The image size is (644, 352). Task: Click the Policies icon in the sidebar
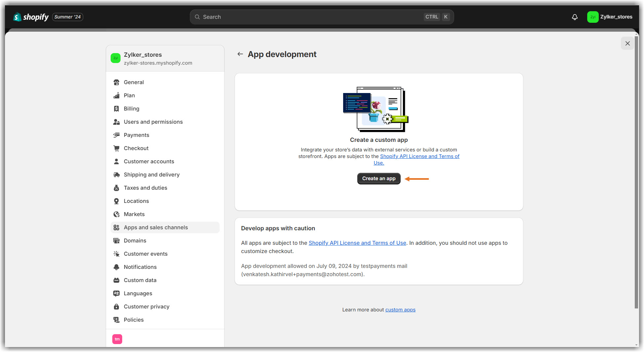tap(116, 320)
